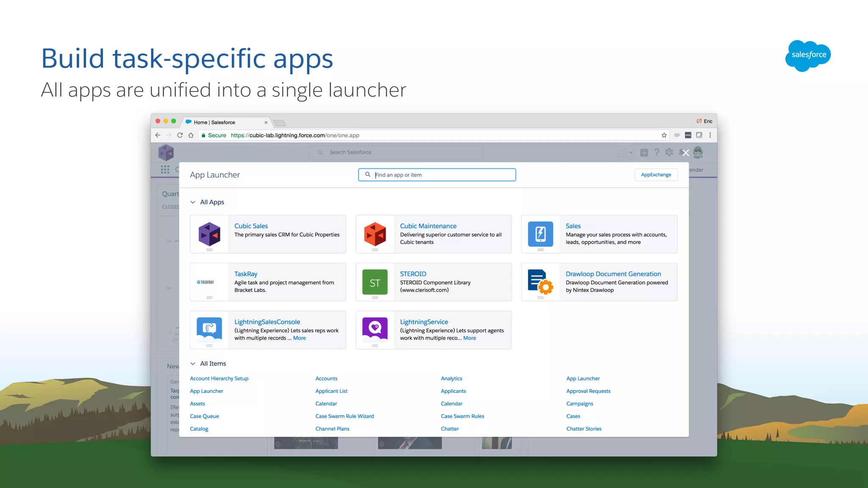
Task: Open the Chatter Stories item
Action: coord(584,429)
